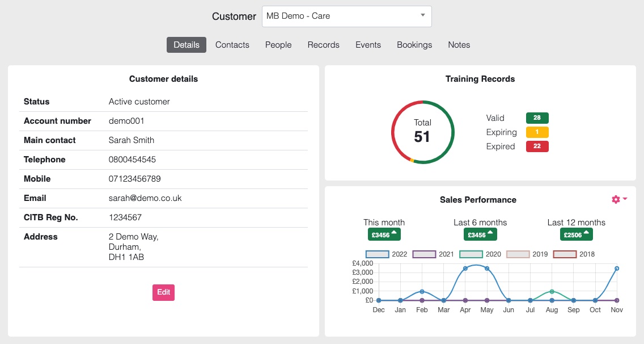The width and height of the screenshot is (644, 344).
Task: Select the Records tab link
Action: click(x=323, y=44)
